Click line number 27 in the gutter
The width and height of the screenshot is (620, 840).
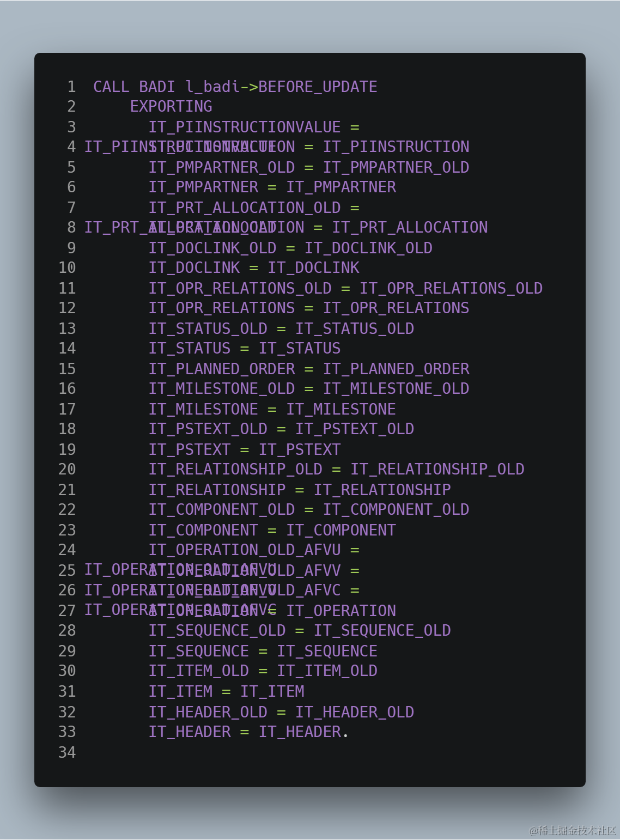(x=67, y=611)
